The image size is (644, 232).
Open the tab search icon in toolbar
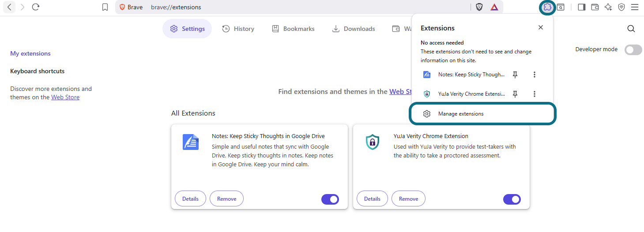[561, 7]
